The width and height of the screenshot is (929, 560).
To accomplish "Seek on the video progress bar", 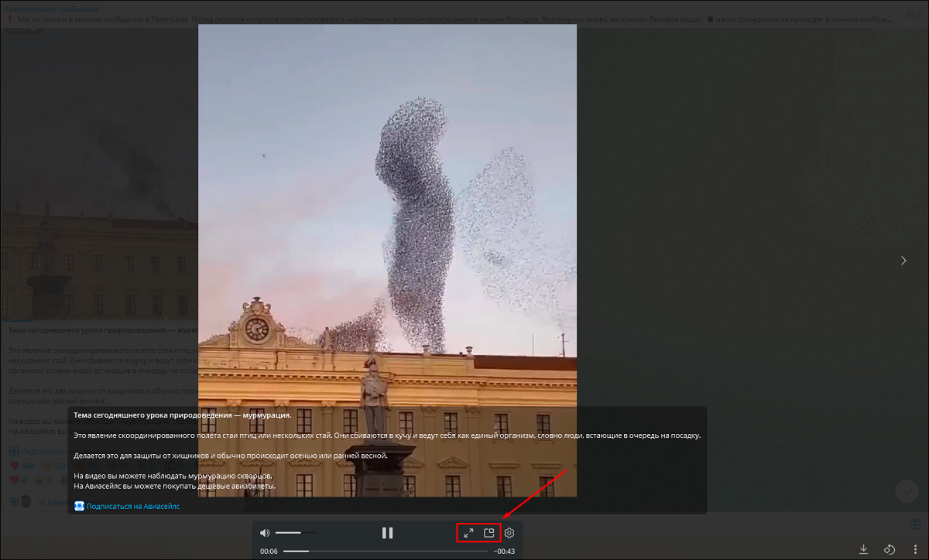I will click(x=386, y=551).
